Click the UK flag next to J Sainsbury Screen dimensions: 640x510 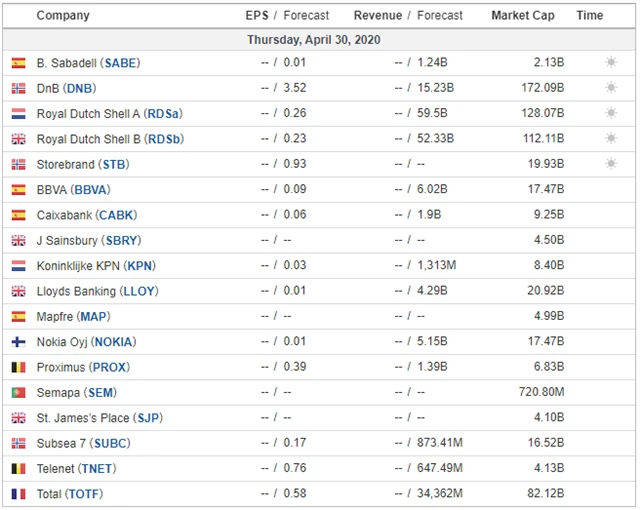click(x=18, y=240)
